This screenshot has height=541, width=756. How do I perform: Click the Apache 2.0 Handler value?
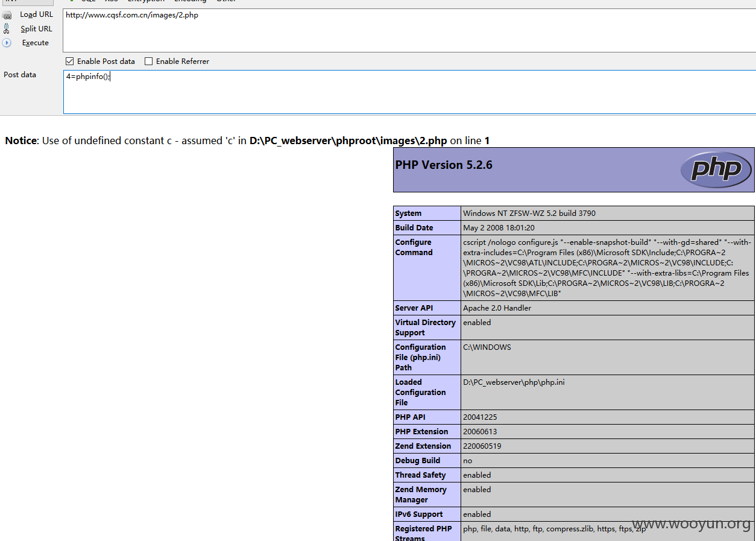pyautogui.click(x=497, y=308)
